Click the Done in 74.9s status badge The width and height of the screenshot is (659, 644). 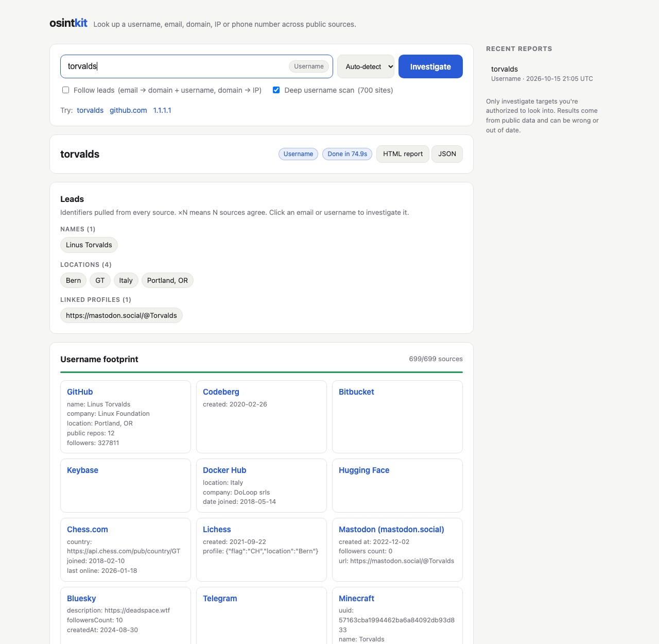pos(347,154)
